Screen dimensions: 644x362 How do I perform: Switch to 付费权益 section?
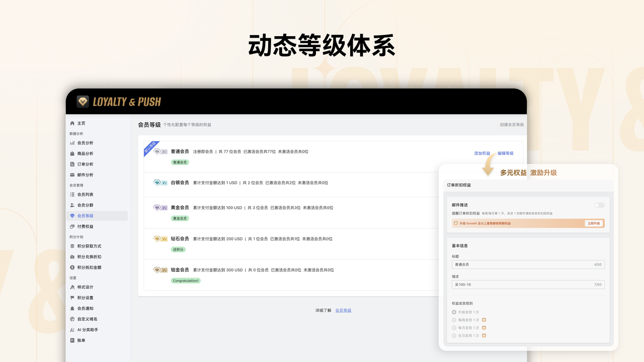(x=86, y=226)
